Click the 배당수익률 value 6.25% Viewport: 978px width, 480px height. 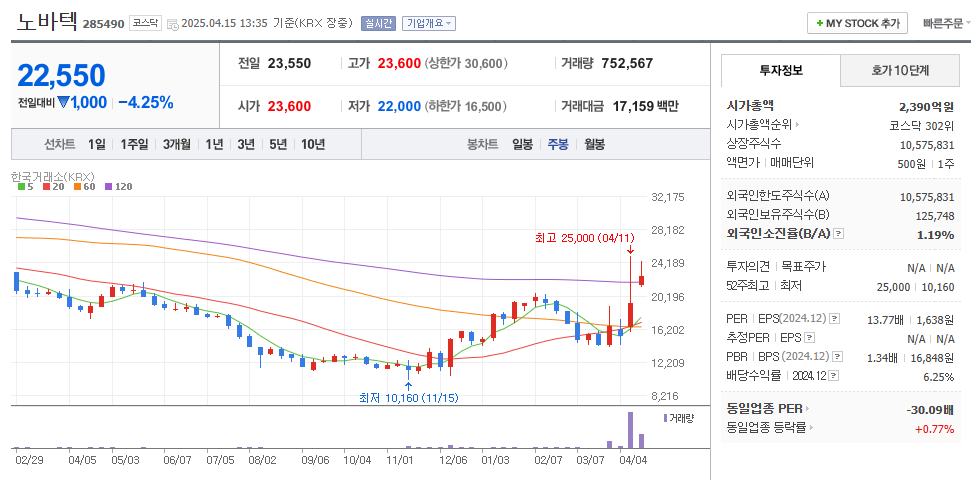pyautogui.click(x=938, y=377)
